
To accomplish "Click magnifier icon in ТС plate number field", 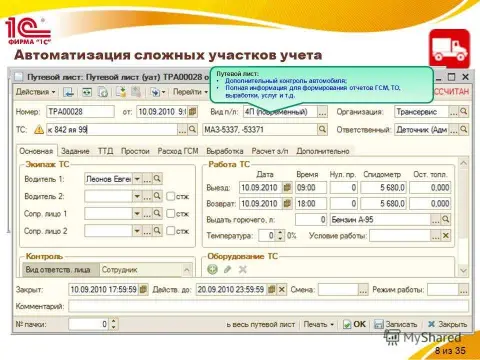I will tap(192, 129).
